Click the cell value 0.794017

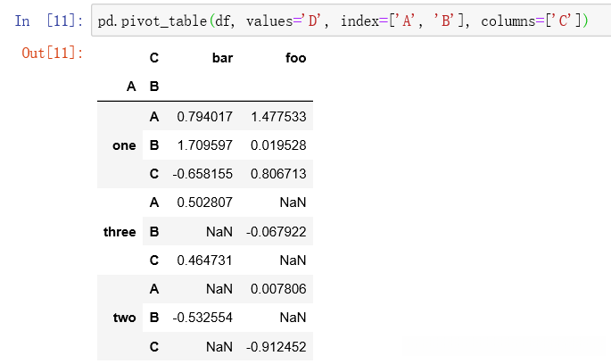coord(204,116)
